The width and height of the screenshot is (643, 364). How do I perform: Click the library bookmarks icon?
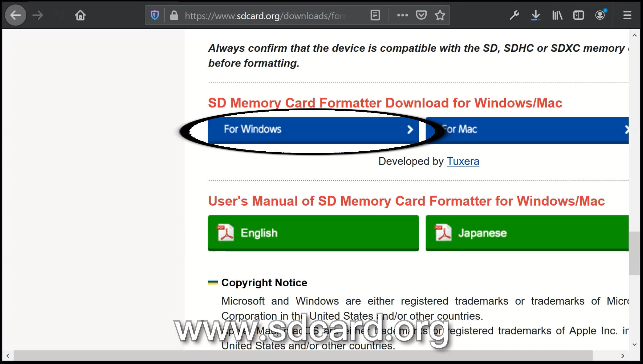tap(557, 15)
